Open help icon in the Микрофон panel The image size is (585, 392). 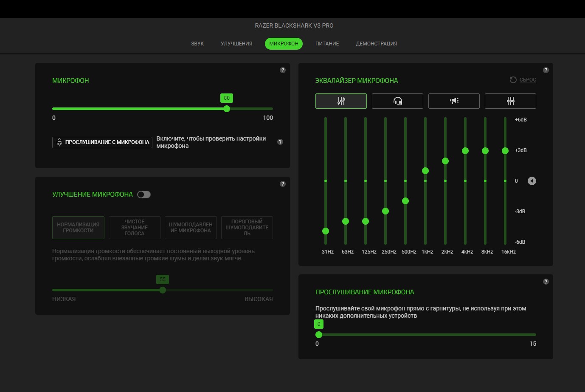pos(283,70)
